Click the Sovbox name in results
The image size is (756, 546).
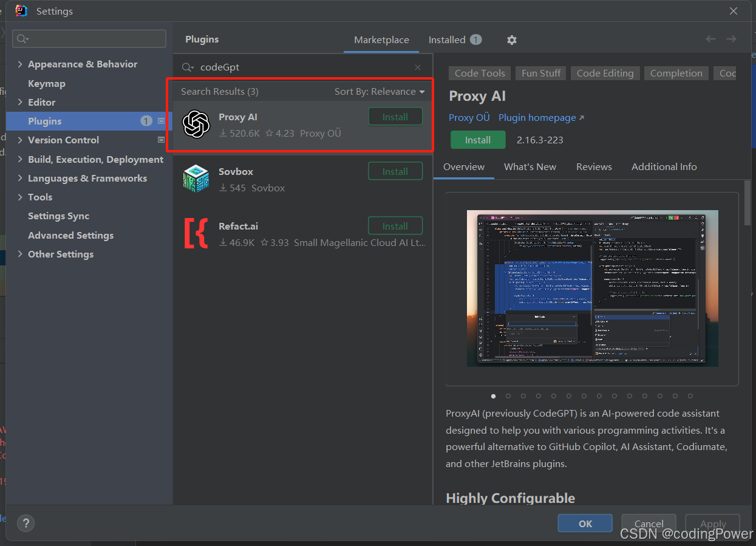click(x=236, y=171)
